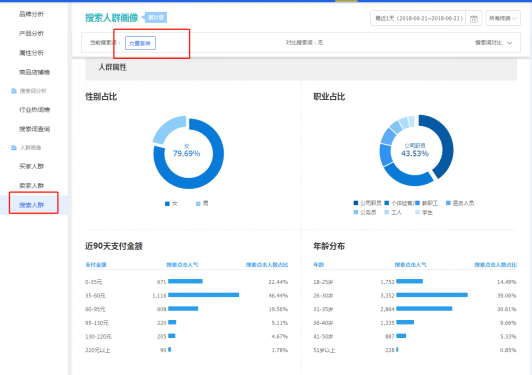Toggle the 教职工 legend item
This screenshot has width=532, height=375.
tap(427, 203)
